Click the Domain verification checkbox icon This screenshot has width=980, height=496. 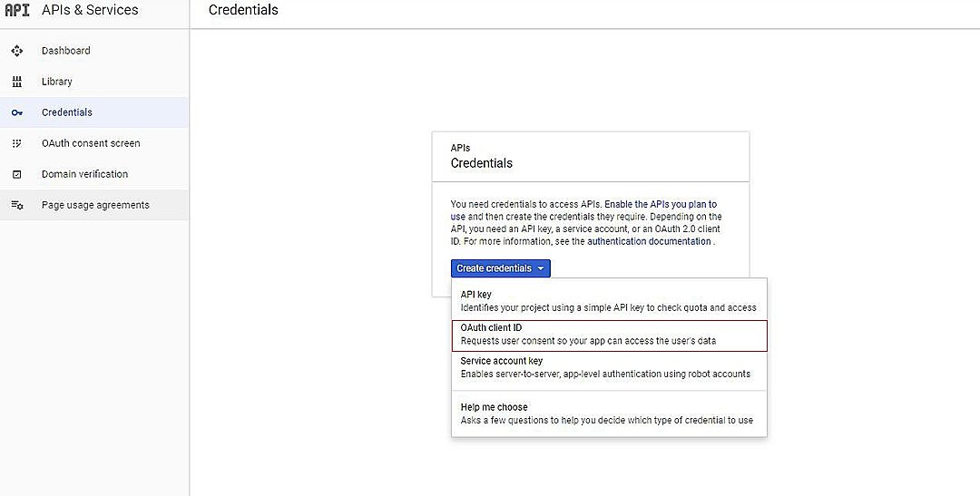(17, 174)
